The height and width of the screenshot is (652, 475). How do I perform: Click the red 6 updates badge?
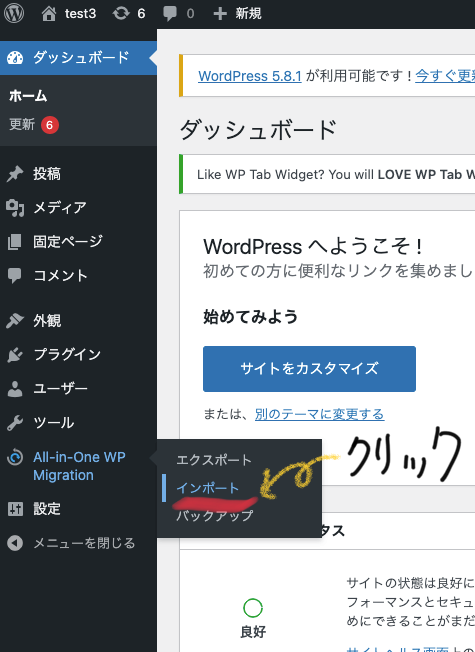pyautogui.click(x=50, y=125)
